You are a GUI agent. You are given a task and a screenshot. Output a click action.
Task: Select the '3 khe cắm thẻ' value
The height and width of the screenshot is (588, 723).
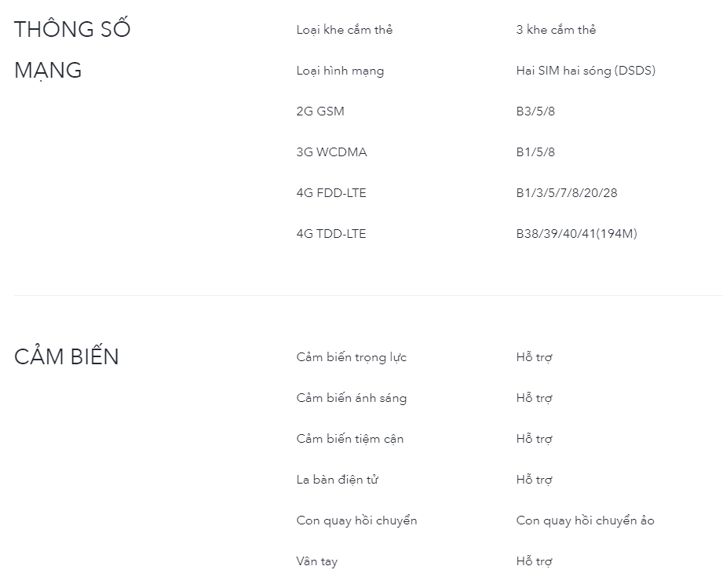556,30
